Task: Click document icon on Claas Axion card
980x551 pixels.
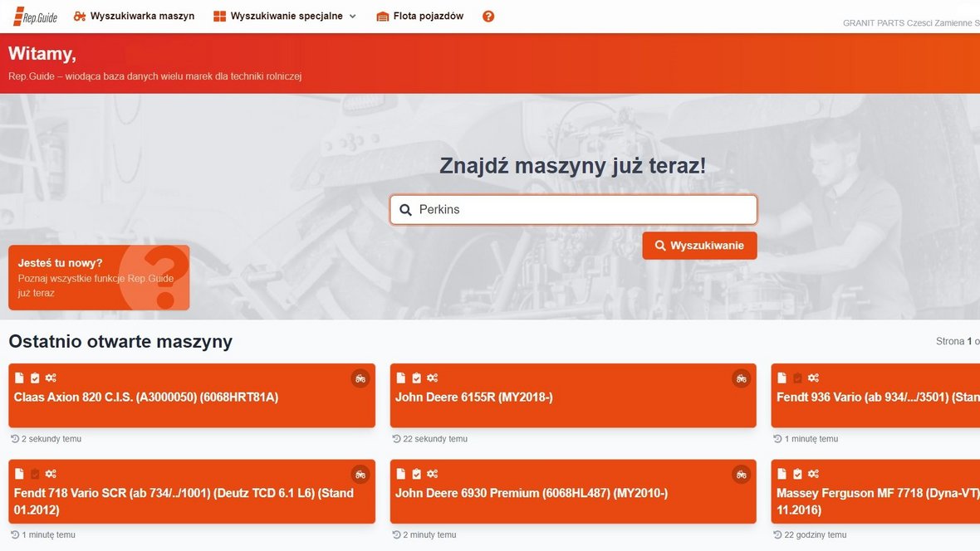Action: 19,378
